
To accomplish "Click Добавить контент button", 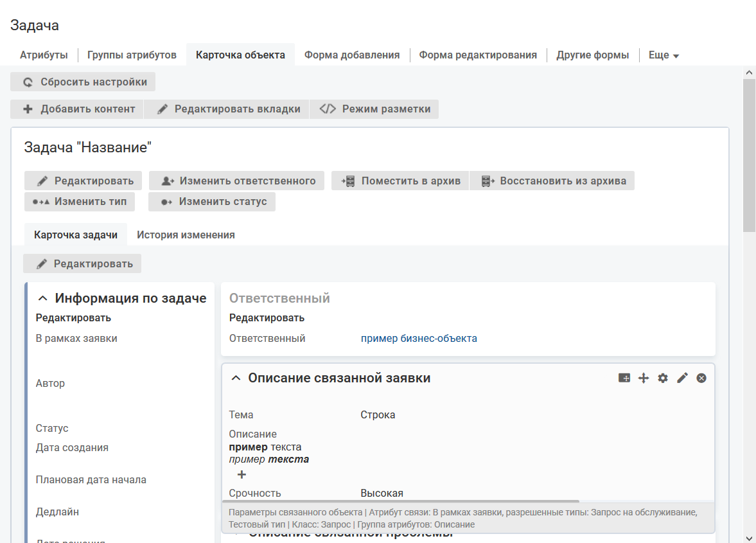I will click(77, 109).
